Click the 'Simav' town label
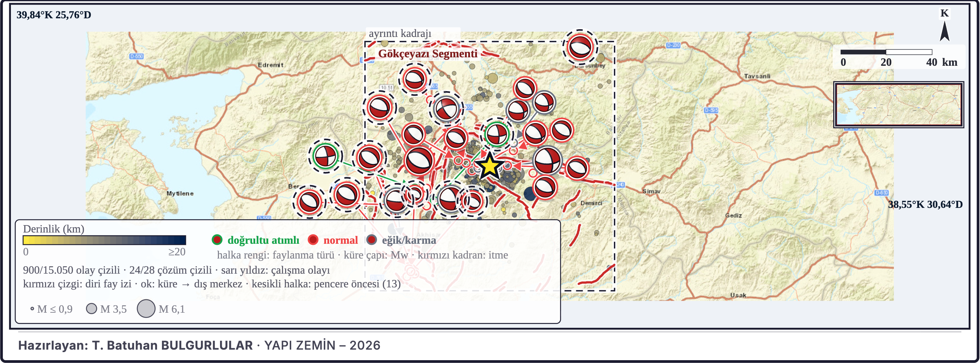 (651, 191)
